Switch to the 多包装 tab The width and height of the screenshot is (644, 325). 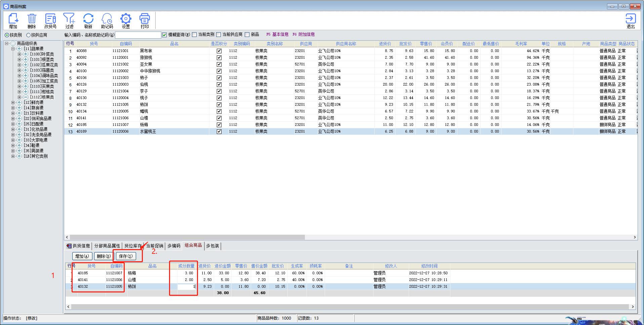(212, 246)
